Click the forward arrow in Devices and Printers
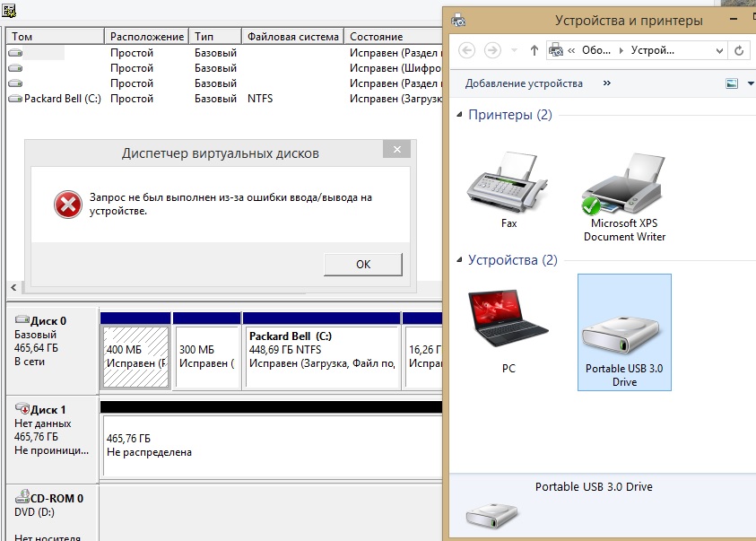The image size is (756, 541). 492,50
